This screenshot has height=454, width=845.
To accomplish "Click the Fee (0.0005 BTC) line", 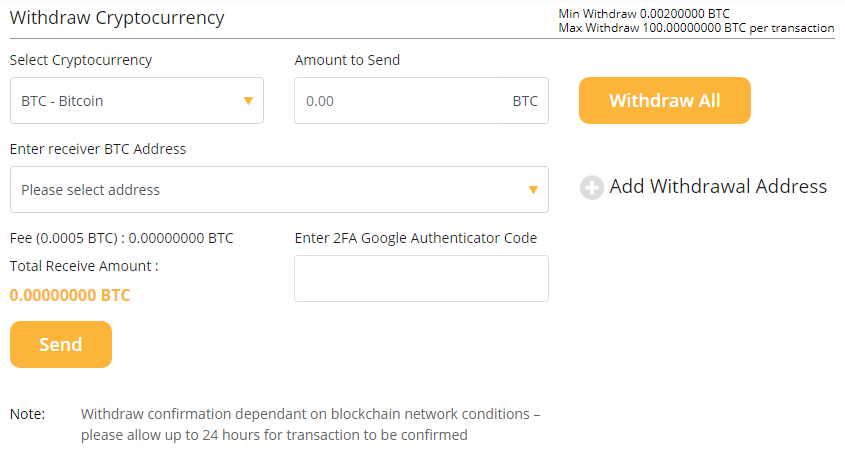I will 122,238.
